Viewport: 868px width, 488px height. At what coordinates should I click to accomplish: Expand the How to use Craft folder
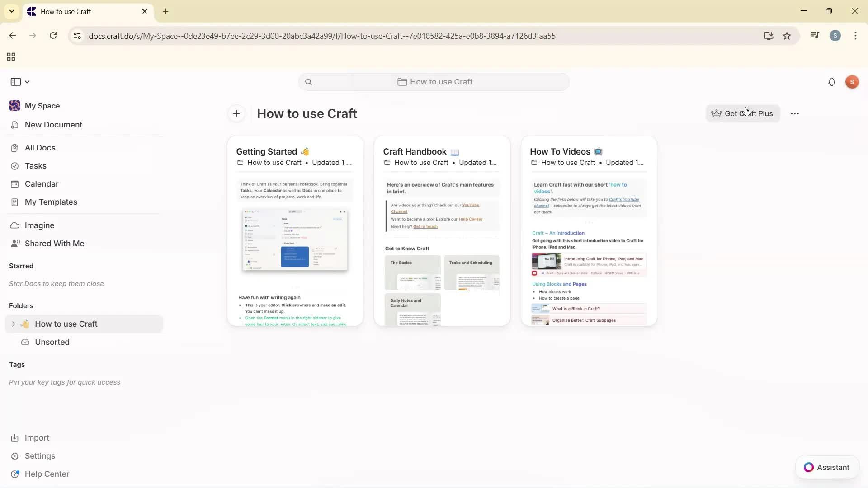coord(13,324)
